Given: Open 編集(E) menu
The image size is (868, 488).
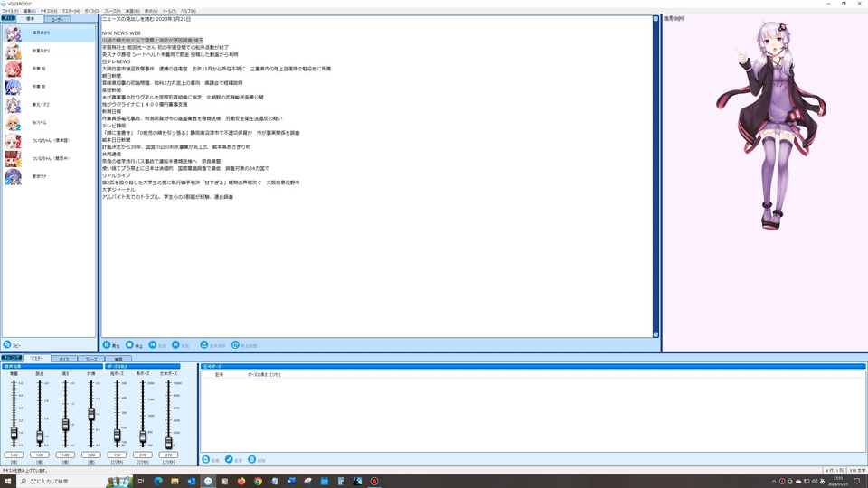Looking at the screenshot, I should [x=29, y=11].
